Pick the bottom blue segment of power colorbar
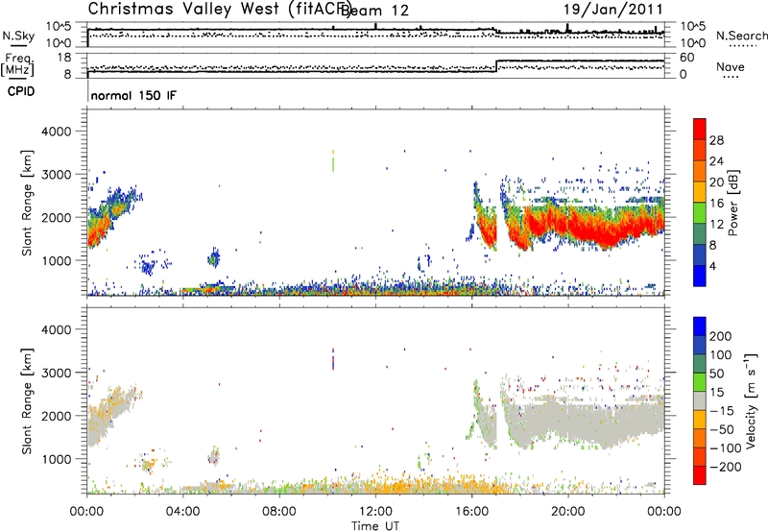The image size is (768, 532). click(x=700, y=276)
